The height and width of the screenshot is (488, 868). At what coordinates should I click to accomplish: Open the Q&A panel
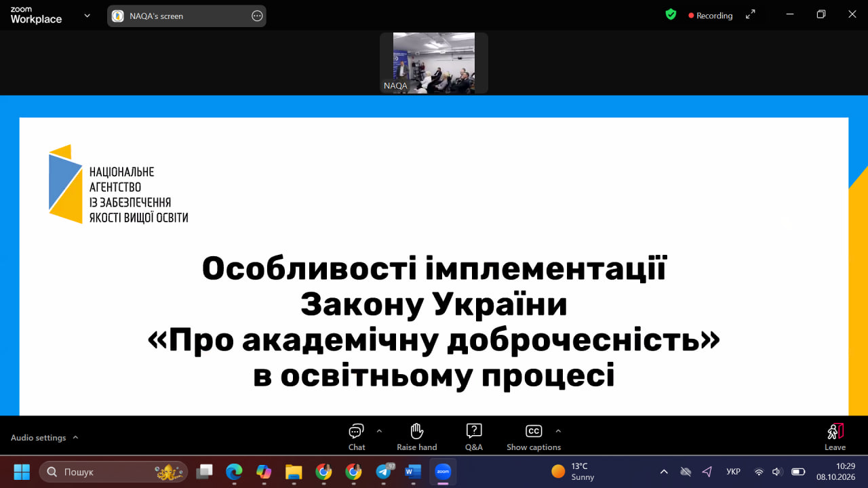[474, 436]
